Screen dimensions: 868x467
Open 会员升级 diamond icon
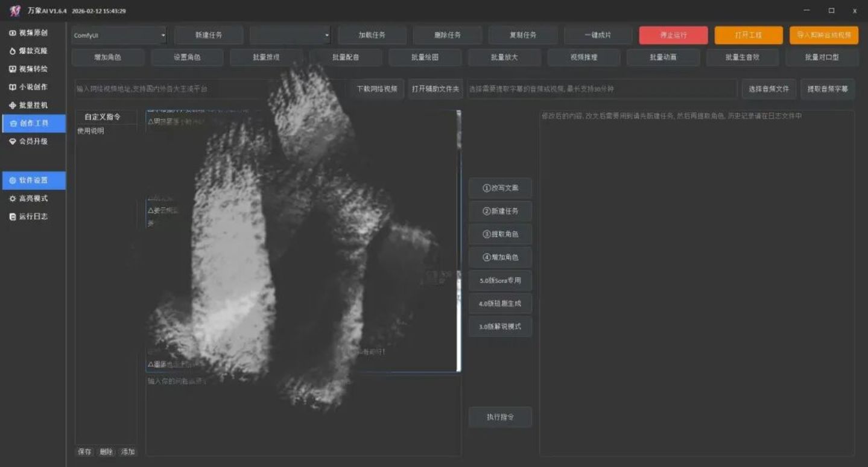(13, 141)
